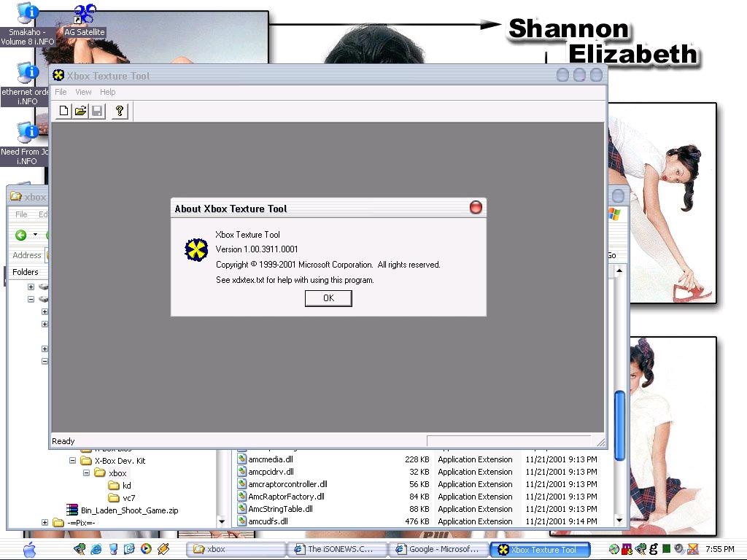
Task: Expand the -=Pix=- folder
Action: [44, 522]
